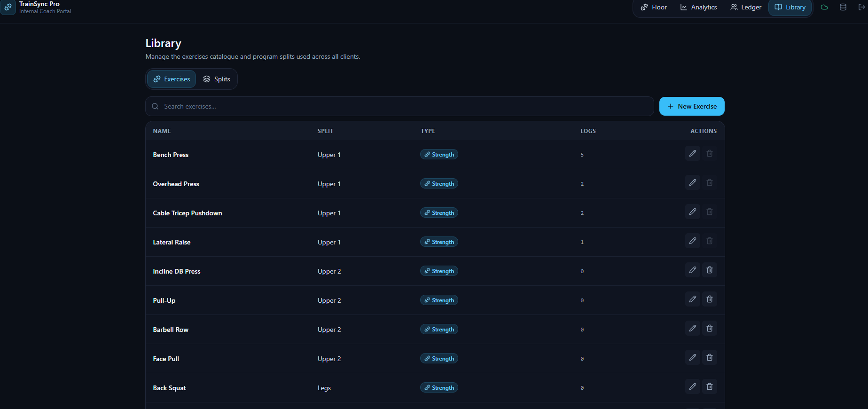Edit the Bench Press exercise
Image resolution: width=868 pixels, height=409 pixels.
(x=692, y=153)
